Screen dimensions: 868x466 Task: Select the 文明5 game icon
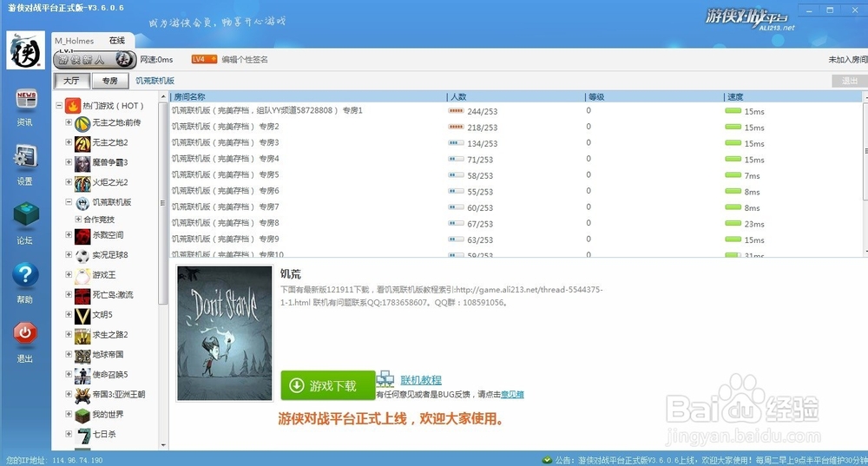[x=82, y=315]
